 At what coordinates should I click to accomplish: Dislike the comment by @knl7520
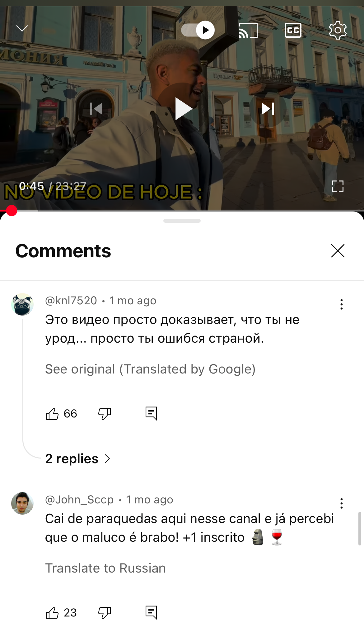pos(105,414)
